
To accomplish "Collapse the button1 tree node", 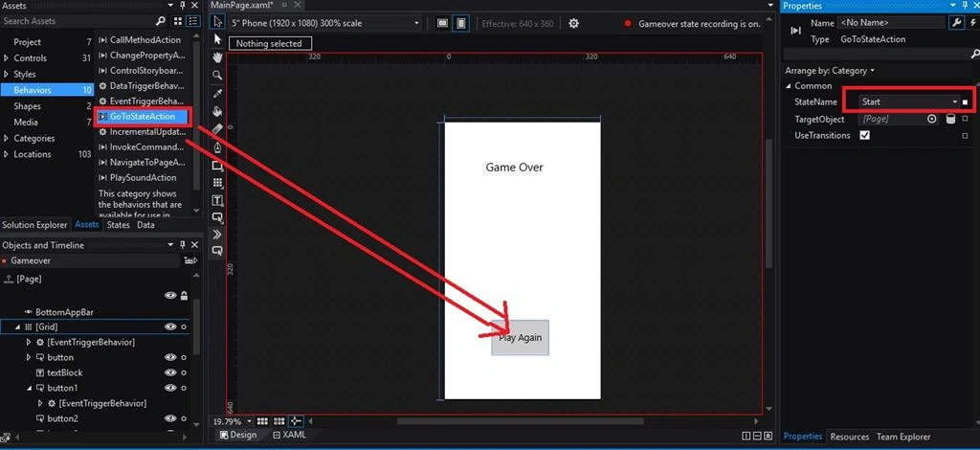I will pyautogui.click(x=30, y=388).
